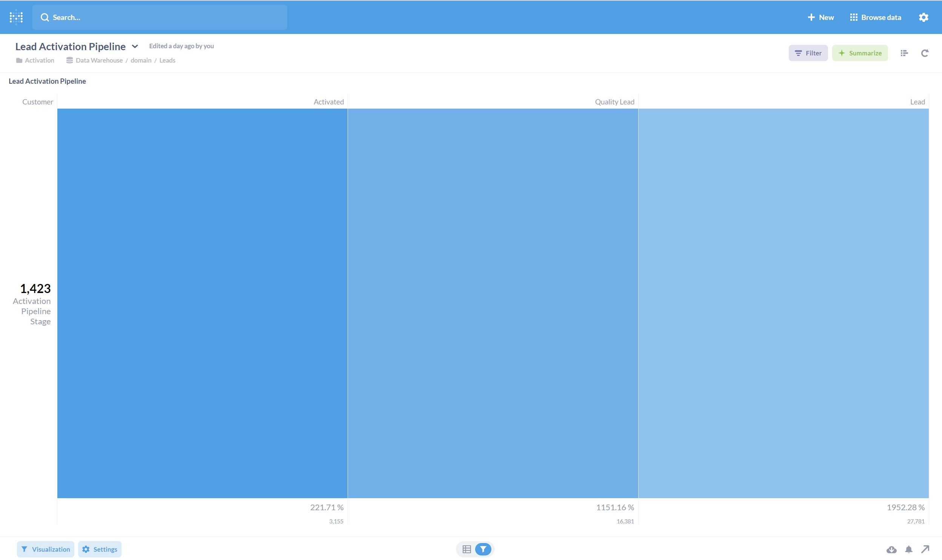This screenshot has width=942, height=560.
Task: Create an alert with the bell icon
Action: pyautogui.click(x=908, y=549)
